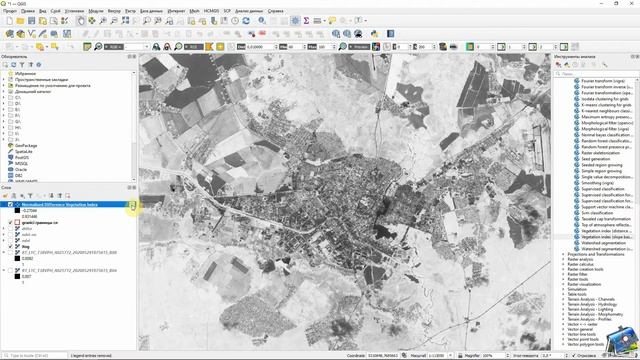Click the black swatch beside 0,007
This screenshot has height=360, width=640.
(18, 276)
